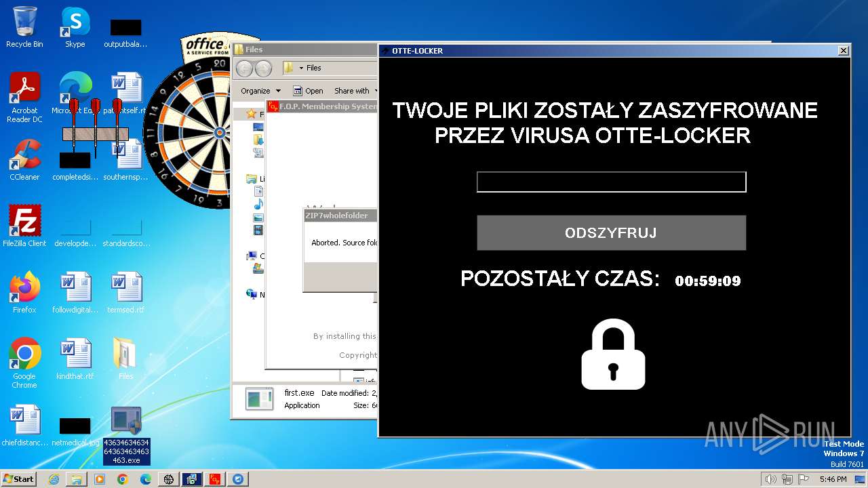Screen dimensions: 868x488
Task: Click the ODSZYFRUJ button
Action: [611, 232]
